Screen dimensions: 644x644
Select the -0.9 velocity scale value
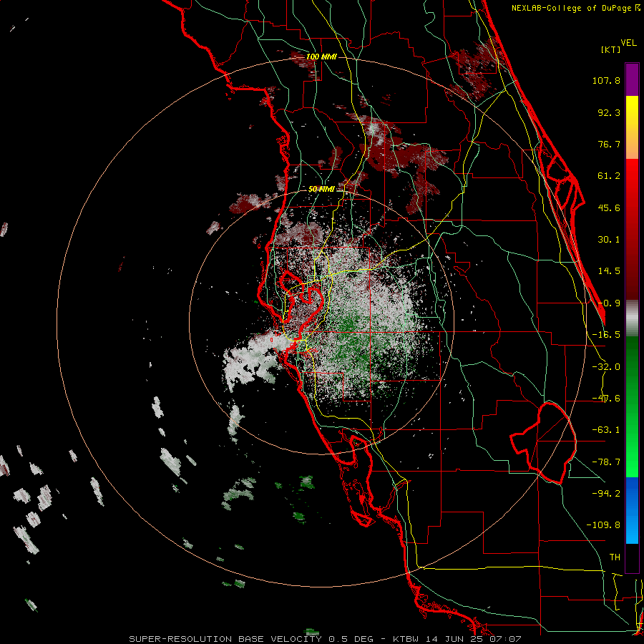609,303
